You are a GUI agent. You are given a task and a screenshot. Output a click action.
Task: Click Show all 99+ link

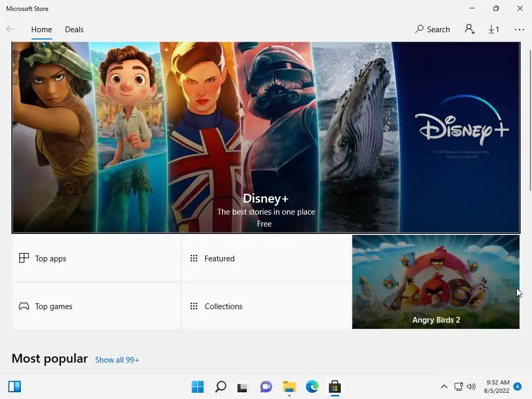point(117,360)
